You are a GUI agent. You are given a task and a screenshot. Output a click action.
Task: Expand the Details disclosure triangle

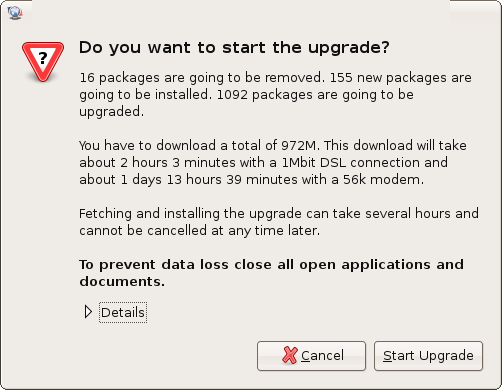pyautogui.click(x=88, y=312)
